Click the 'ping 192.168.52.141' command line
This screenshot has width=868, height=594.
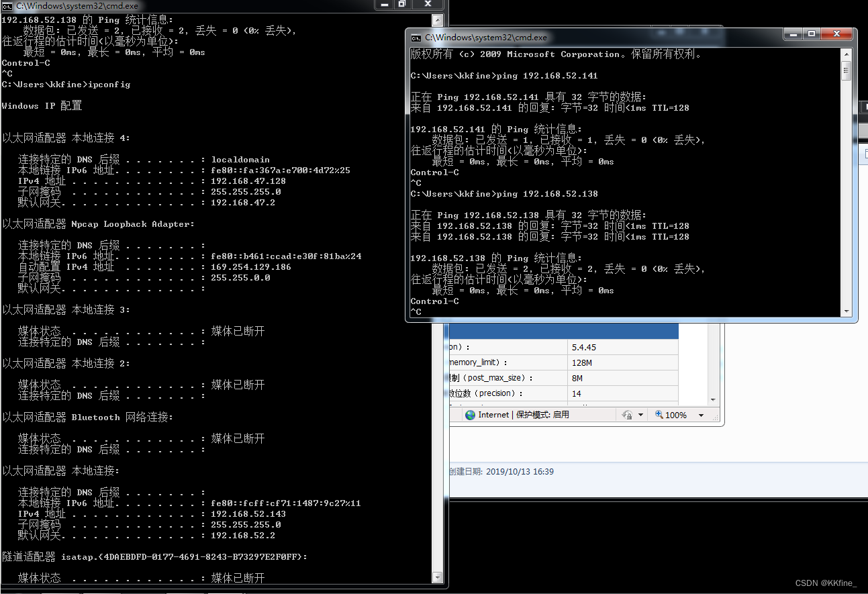tap(504, 76)
